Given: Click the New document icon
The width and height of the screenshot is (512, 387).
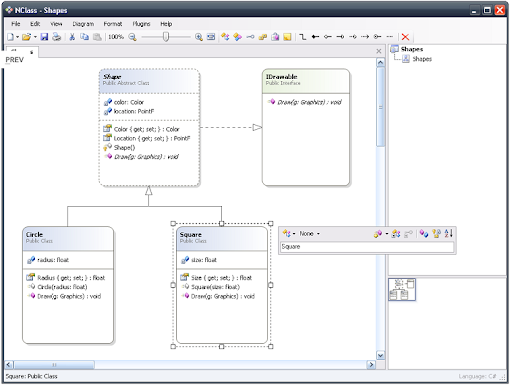Looking at the screenshot, I should pos(10,37).
